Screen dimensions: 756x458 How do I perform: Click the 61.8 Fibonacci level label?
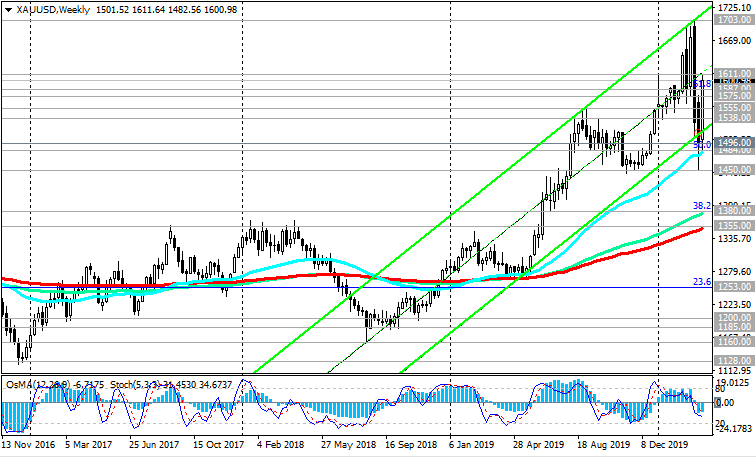pyautogui.click(x=702, y=84)
